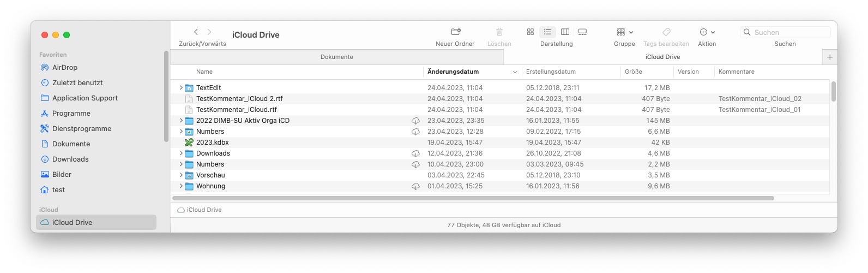Select Dienstprogramme in the sidebar
868x273 pixels.
81,129
